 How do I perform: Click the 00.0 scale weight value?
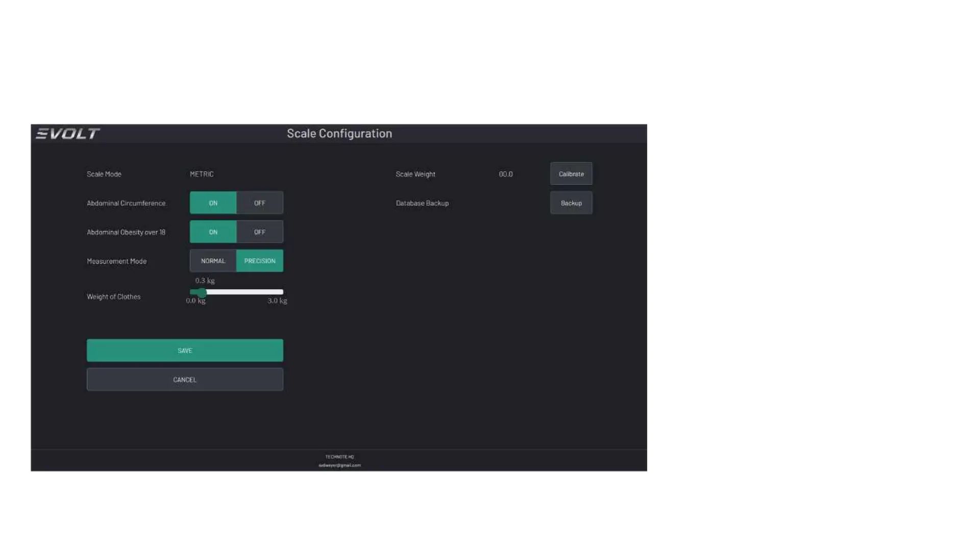506,174
